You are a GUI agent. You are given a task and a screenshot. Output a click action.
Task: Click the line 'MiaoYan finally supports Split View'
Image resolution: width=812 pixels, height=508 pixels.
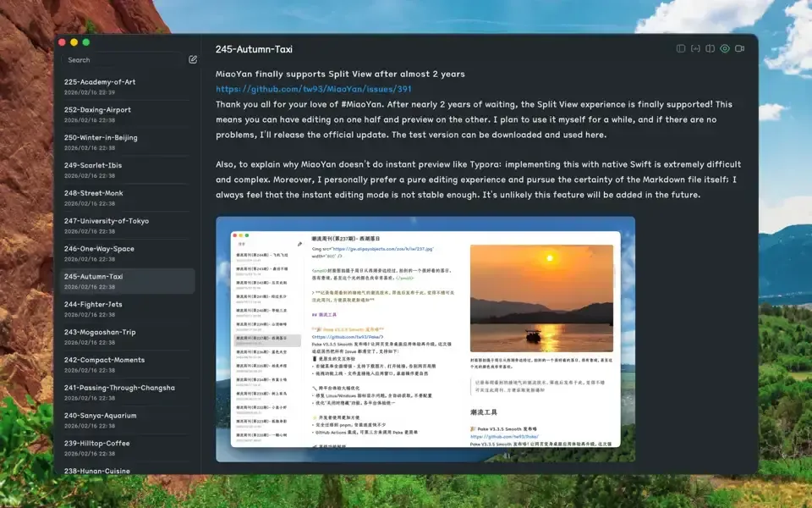pyautogui.click(x=340, y=74)
